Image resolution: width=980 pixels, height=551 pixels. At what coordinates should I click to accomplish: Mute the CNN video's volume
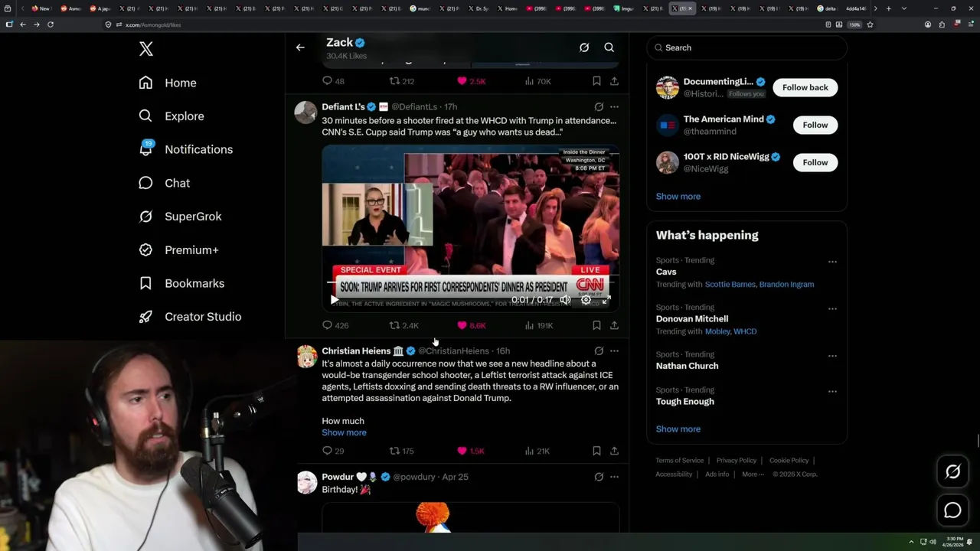point(565,300)
